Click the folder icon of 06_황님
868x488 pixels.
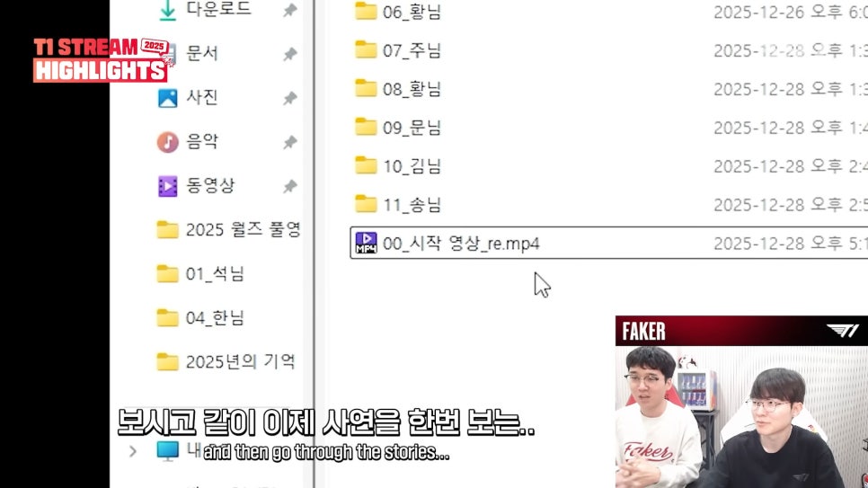(x=366, y=11)
